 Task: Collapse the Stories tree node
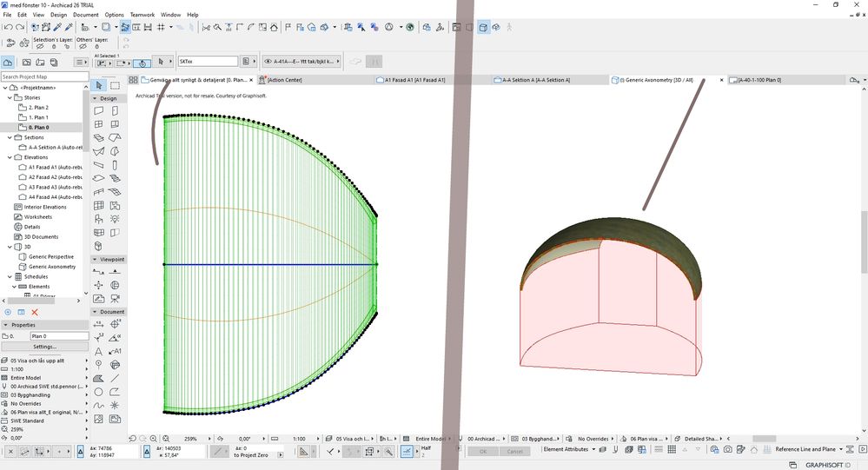[x=10, y=98]
